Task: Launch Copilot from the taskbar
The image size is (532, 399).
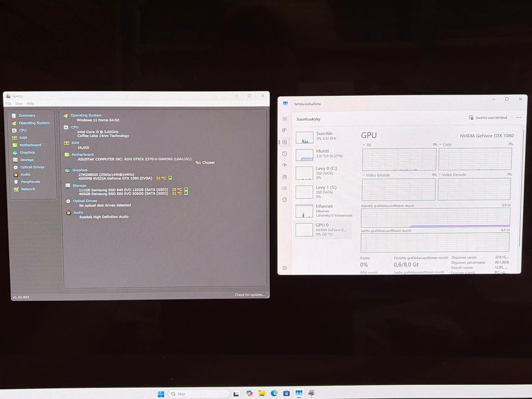Action: 249,393
